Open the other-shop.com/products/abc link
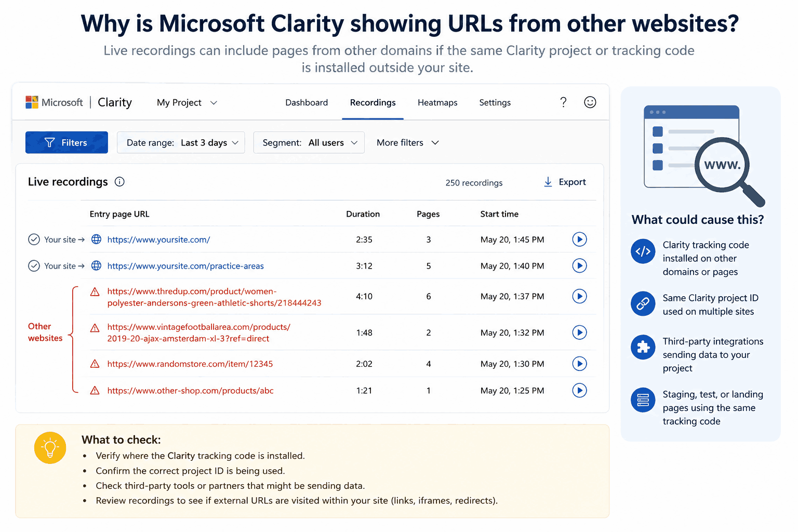The image size is (798, 532). [x=190, y=391]
